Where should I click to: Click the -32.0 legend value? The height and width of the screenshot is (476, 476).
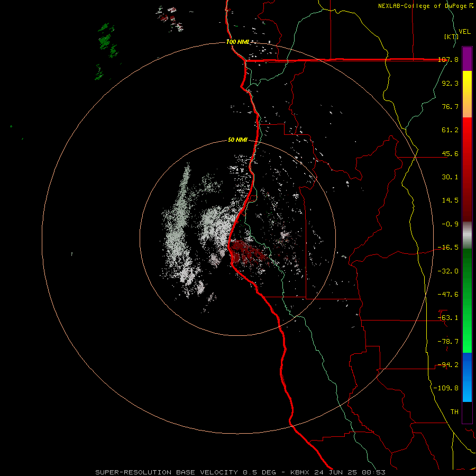[x=448, y=271]
